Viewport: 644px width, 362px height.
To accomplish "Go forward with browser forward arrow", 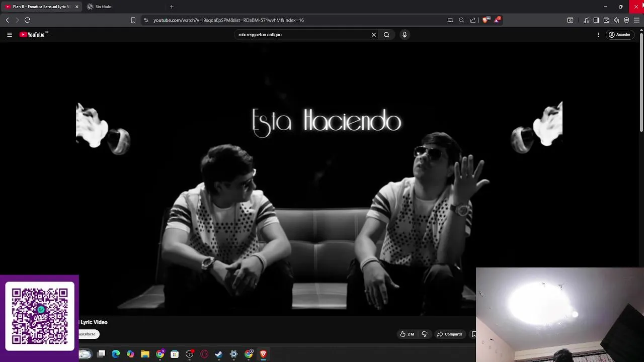I will pos(17,20).
